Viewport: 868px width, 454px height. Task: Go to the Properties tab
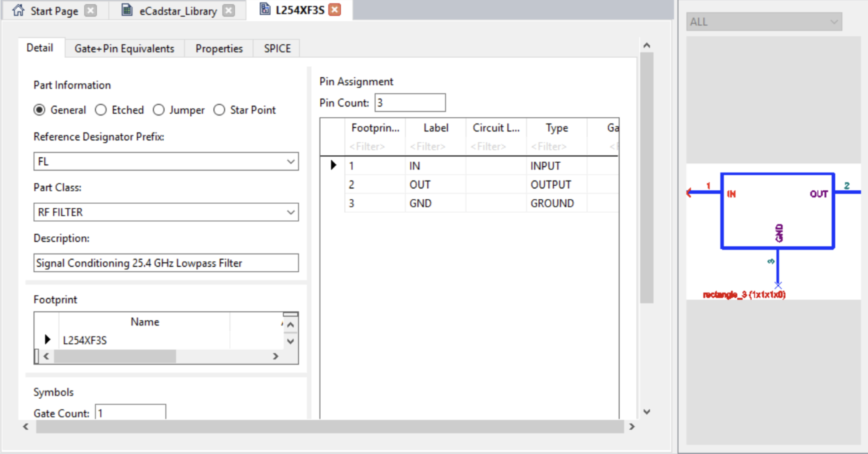219,49
